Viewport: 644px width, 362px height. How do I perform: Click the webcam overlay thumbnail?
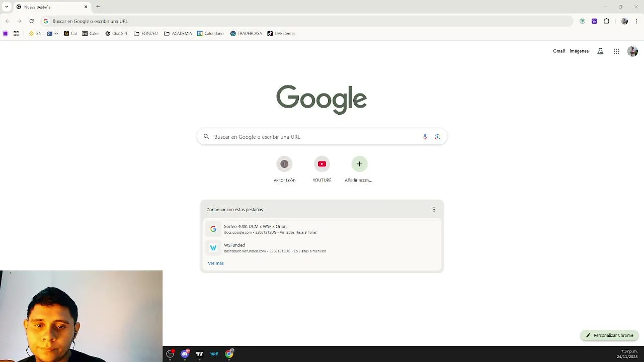pyautogui.click(x=81, y=316)
